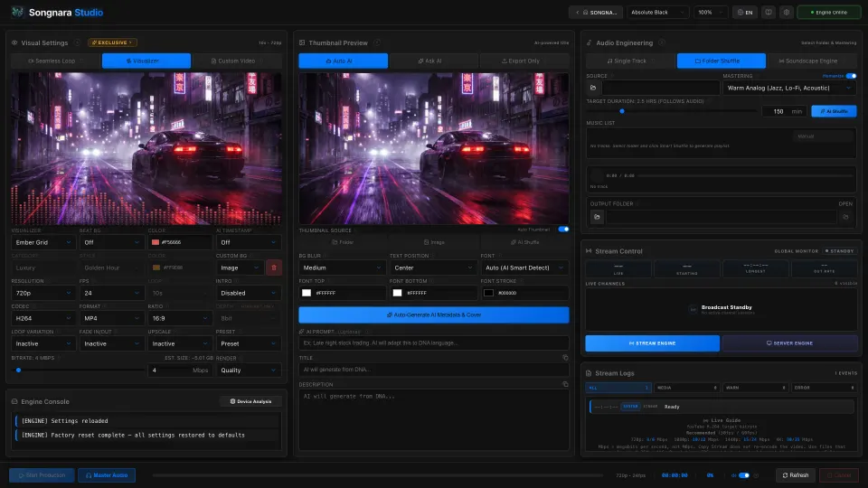
Task: Toggle the Remember switch for mastering
Action: click(x=851, y=76)
